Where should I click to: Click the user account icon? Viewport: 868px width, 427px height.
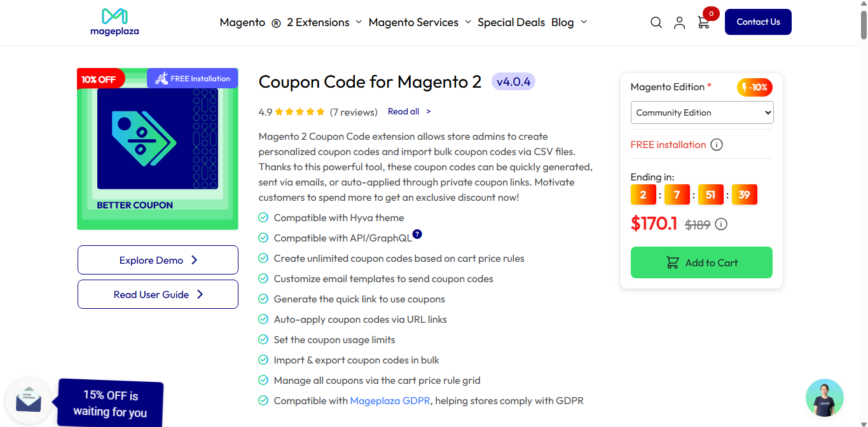coord(679,23)
